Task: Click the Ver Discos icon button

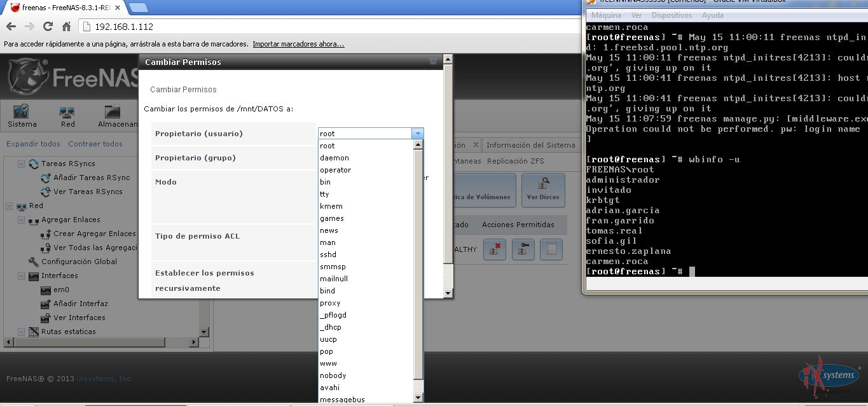Action: 543,190
